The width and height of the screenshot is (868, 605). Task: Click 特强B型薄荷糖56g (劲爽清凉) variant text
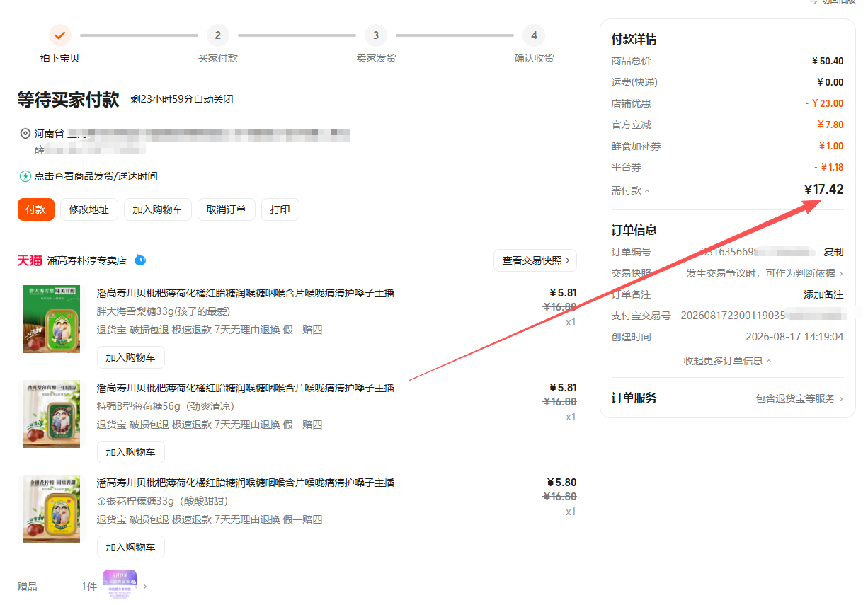(166, 406)
